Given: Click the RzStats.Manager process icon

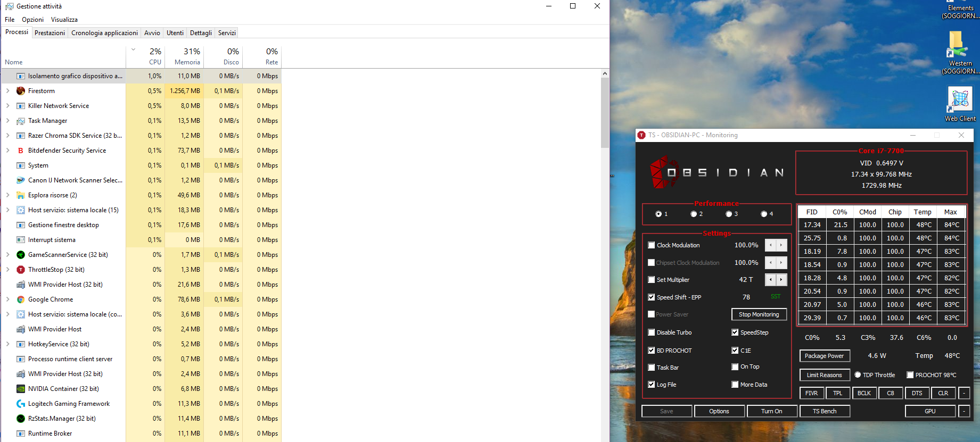Looking at the screenshot, I should click(x=21, y=419).
